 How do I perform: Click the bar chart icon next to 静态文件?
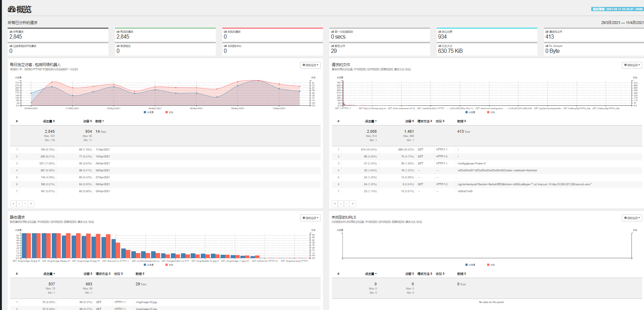tap(332, 46)
